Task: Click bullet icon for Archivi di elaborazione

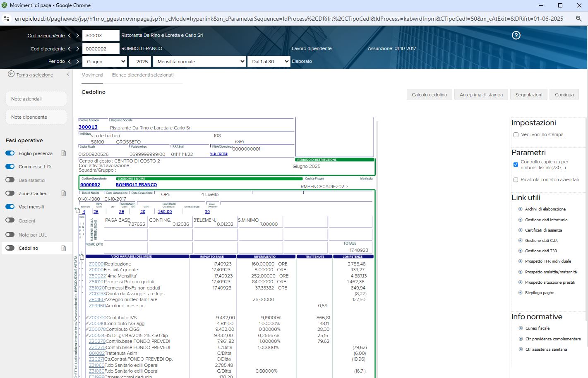Action: 521,209
